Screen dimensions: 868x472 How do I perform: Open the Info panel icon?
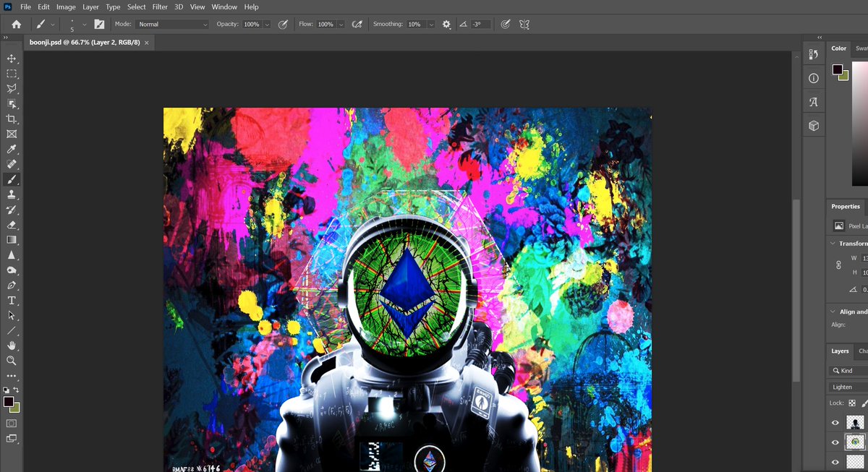click(x=814, y=78)
